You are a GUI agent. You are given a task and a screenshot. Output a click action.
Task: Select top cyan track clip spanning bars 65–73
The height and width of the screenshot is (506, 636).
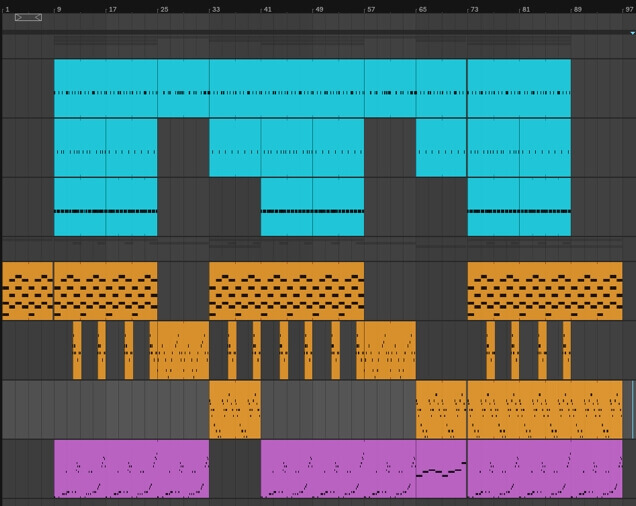tap(441, 88)
